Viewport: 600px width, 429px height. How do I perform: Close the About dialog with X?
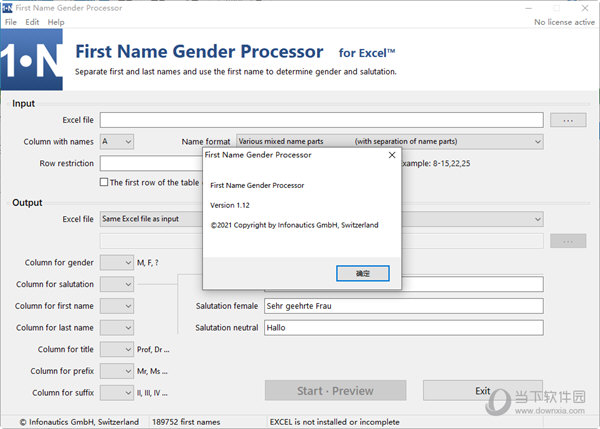tap(392, 155)
